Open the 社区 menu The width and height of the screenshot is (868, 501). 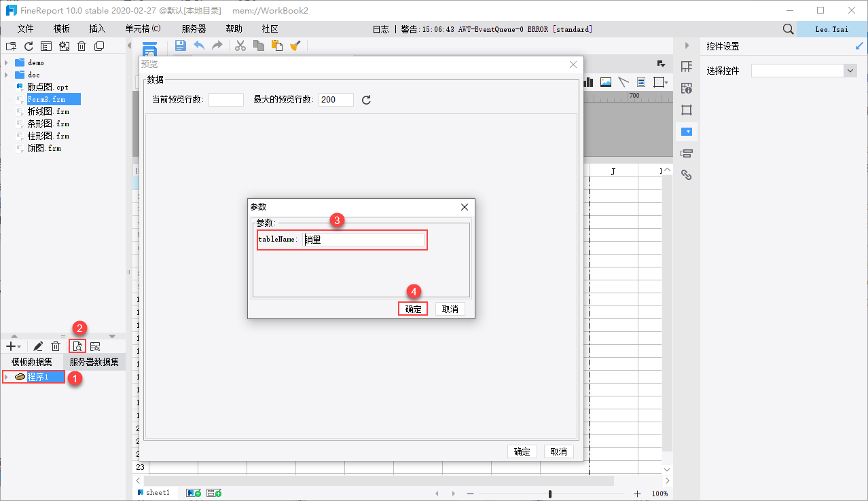click(x=270, y=29)
